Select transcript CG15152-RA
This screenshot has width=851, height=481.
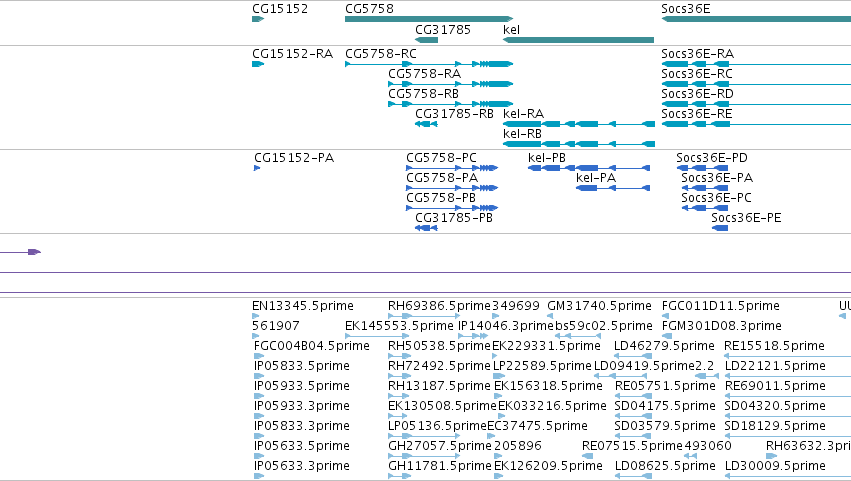tap(293, 54)
